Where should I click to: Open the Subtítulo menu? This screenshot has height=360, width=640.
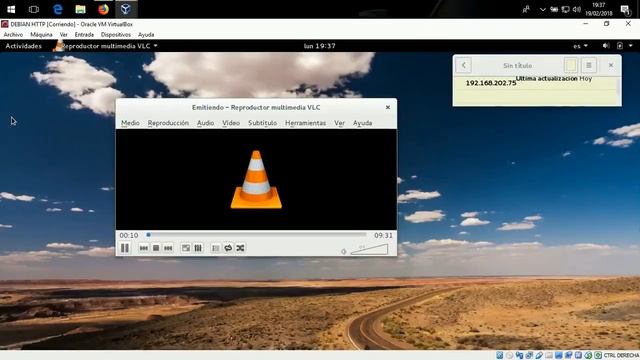[262, 123]
